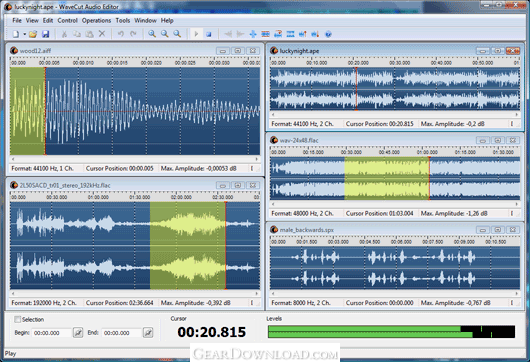Click the blue help icon in toolbar
The width and height of the screenshot is (530, 362).
point(328,34)
